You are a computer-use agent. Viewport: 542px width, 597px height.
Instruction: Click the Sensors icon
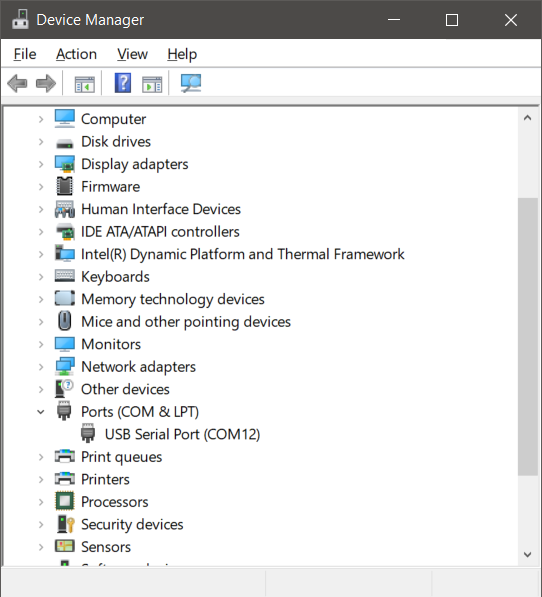65,546
